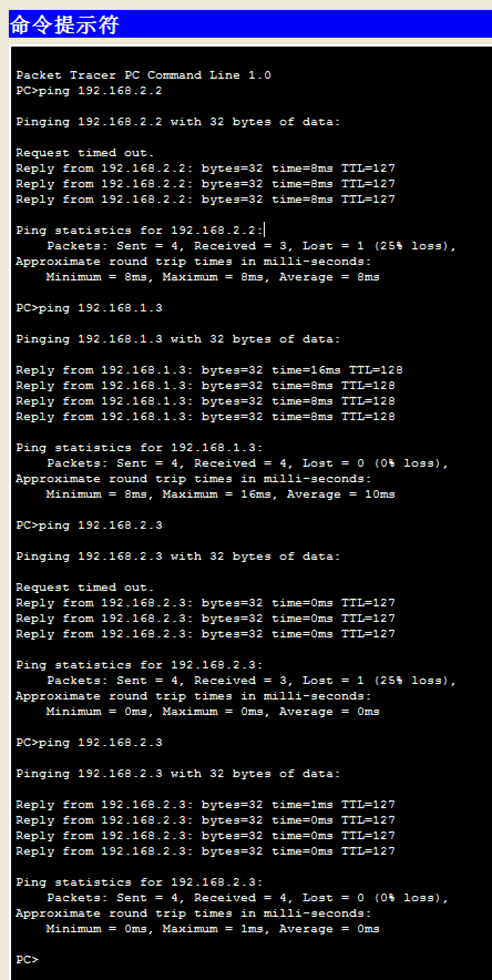Click Ping statistics for 192.168.2.2 line
The height and width of the screenshot is (980, 492).
(x=139, y=230)
